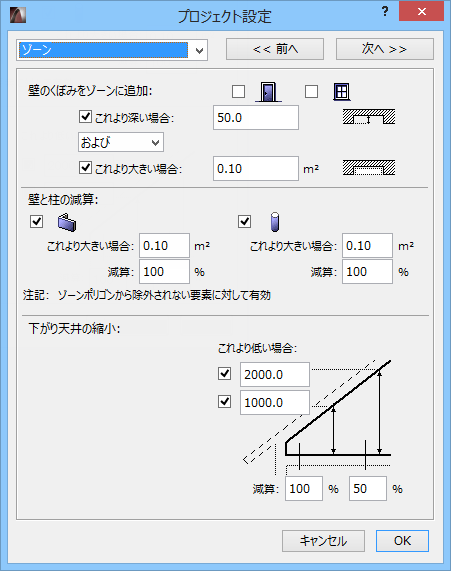Screen dimensions: 451x571
Task: Uncheck the wall subtraction checkbox
Action: [x=36, y=221]
